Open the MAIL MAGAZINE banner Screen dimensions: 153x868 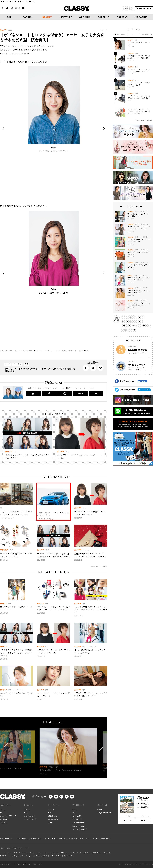click(x=133, y=424)
